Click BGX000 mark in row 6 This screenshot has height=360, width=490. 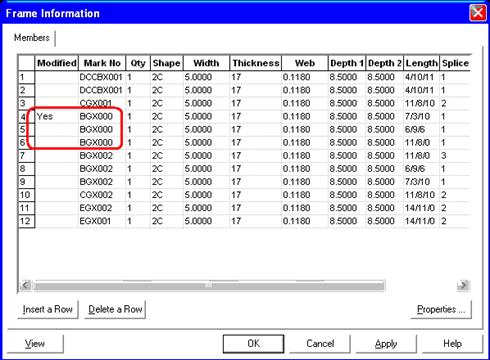[x=102, y=143]
